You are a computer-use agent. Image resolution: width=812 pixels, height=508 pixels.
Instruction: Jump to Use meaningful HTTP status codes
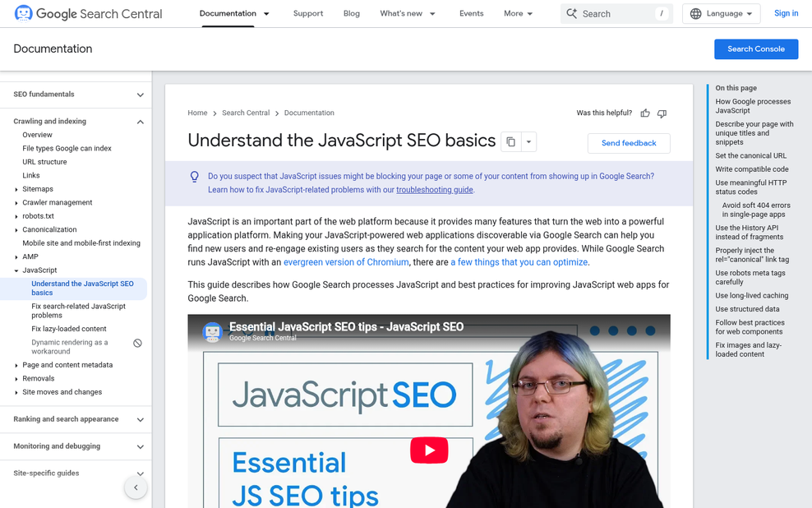pos(751,187)
